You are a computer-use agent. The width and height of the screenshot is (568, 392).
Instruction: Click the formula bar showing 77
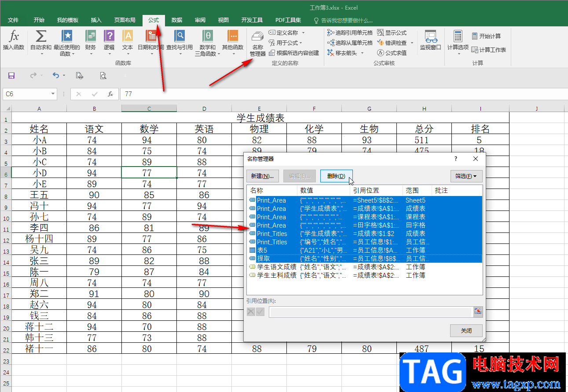click(343, 94)
